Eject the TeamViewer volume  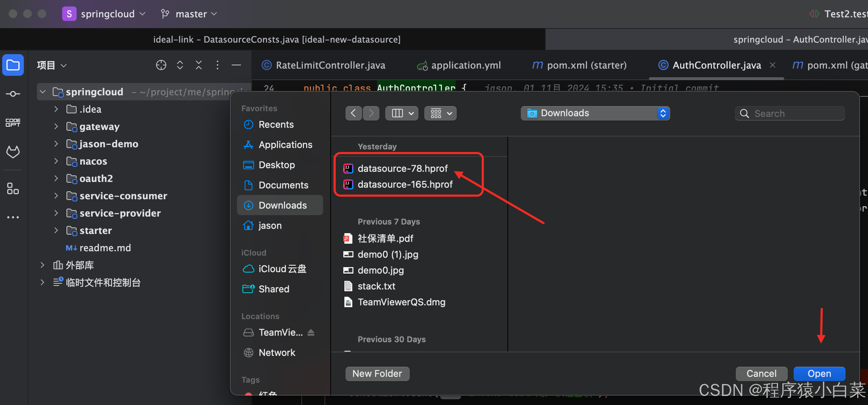coord(311,332)
